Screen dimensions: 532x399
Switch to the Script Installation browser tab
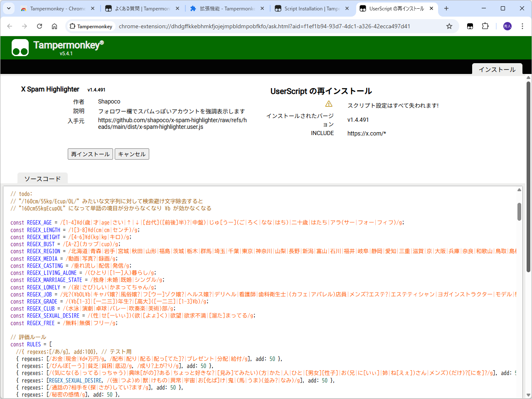click(x=308, y=8)
